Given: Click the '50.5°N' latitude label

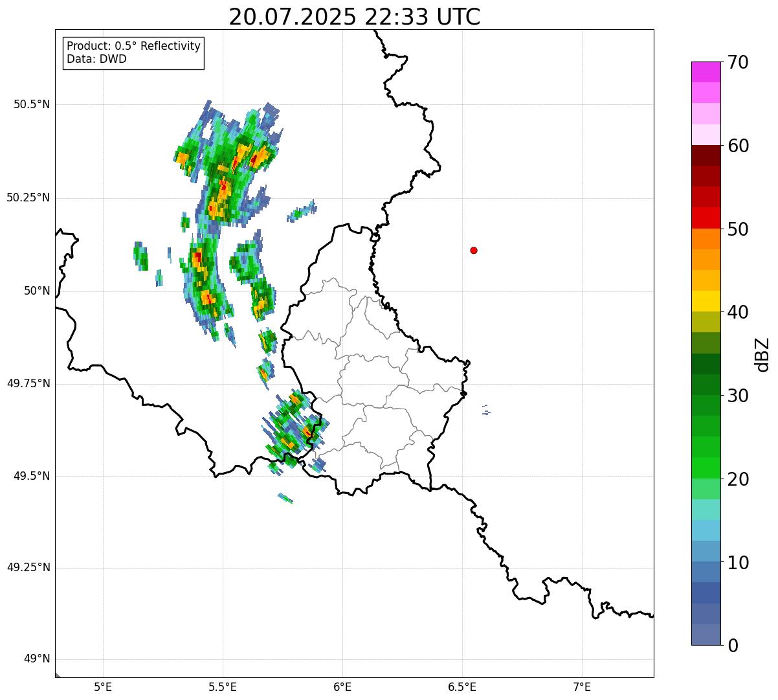Looking at the screenshot, I should tap(32, 104).
